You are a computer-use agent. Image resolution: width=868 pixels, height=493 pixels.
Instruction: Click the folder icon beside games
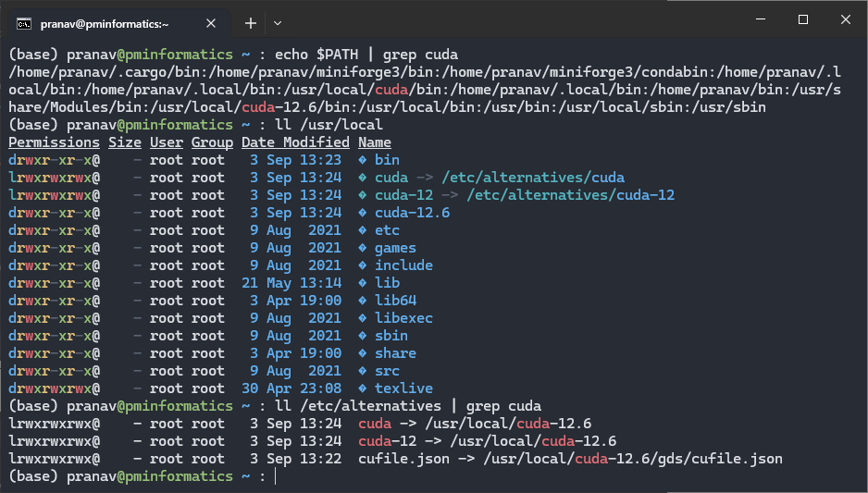click(362, 248)
